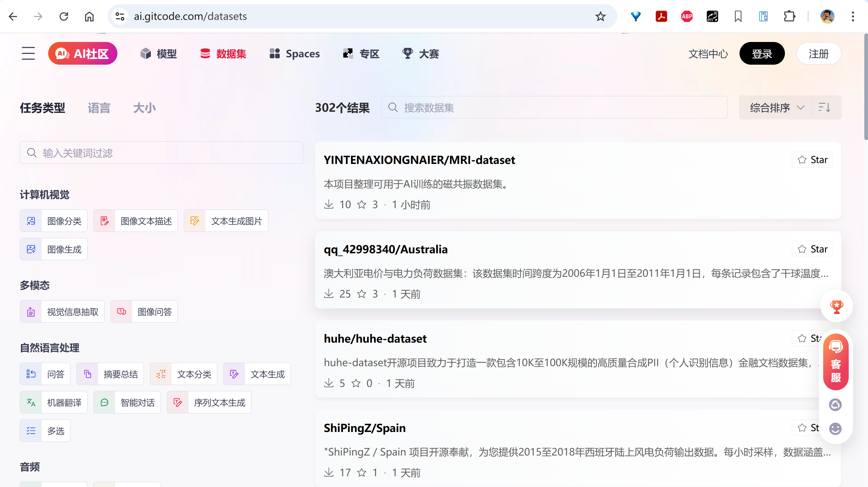Open the huhe/huhe-dataset link

[375, 338]
